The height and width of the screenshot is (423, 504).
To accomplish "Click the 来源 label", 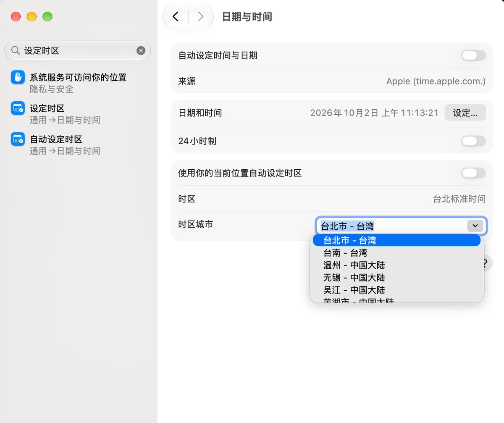I will (187, 81).
